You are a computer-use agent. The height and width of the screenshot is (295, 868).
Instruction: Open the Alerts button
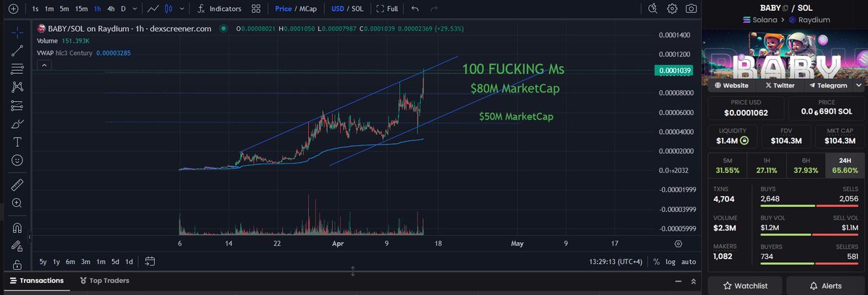click(825, 286)
